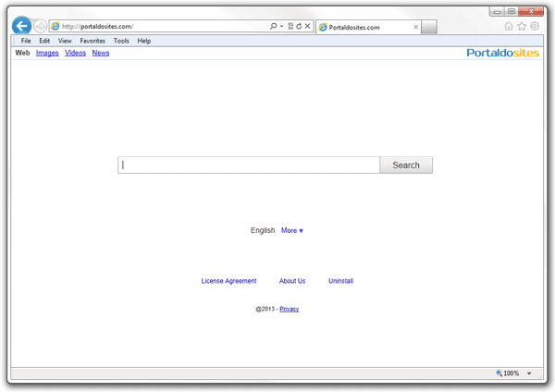Open the About Us link

coord(292,281)
